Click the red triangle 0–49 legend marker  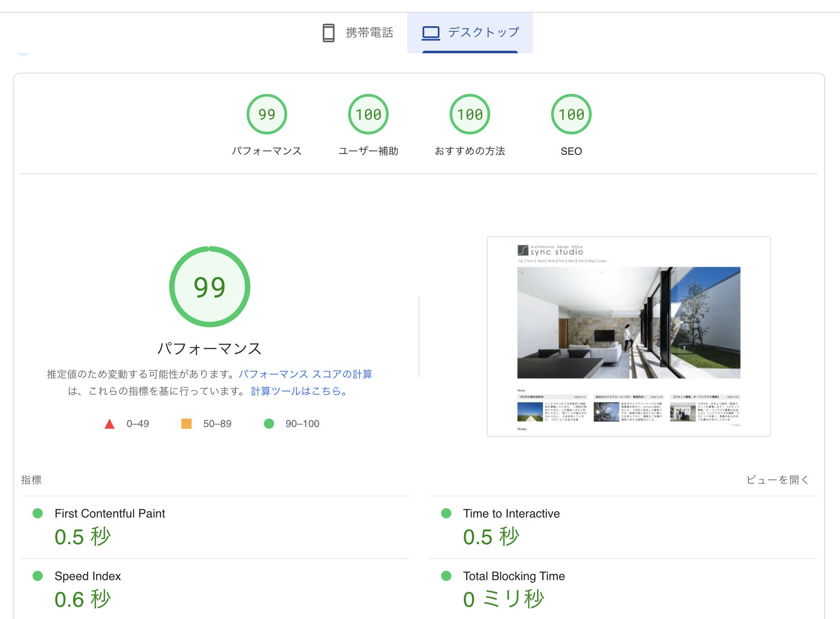[x=110, y=424]
